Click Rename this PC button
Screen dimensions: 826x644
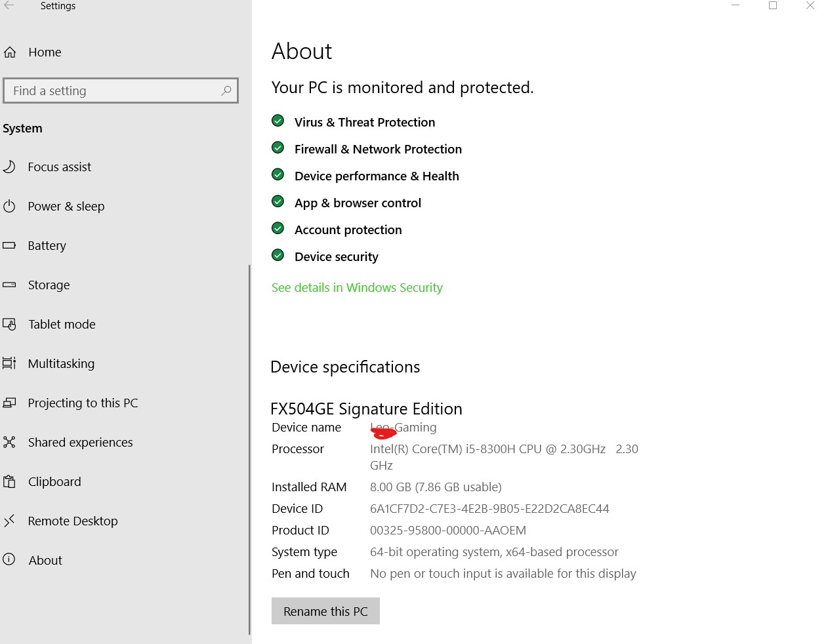click(x=325, y=611)
